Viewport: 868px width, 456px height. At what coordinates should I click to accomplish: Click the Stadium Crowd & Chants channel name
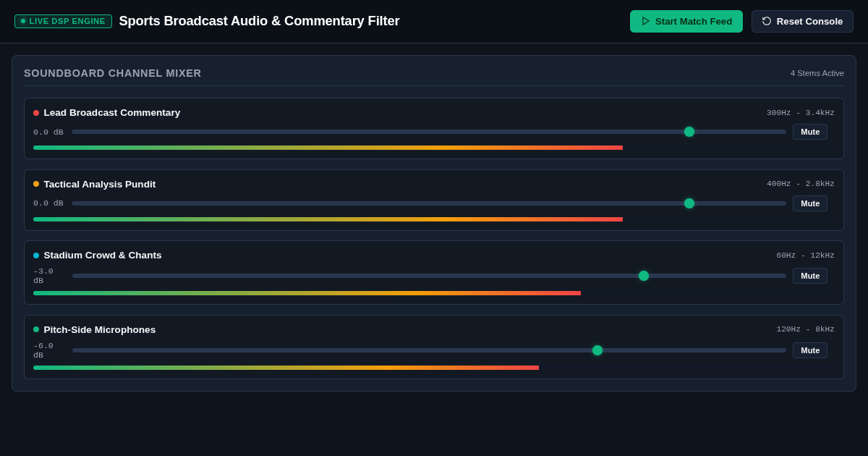[x=103, y=256]
